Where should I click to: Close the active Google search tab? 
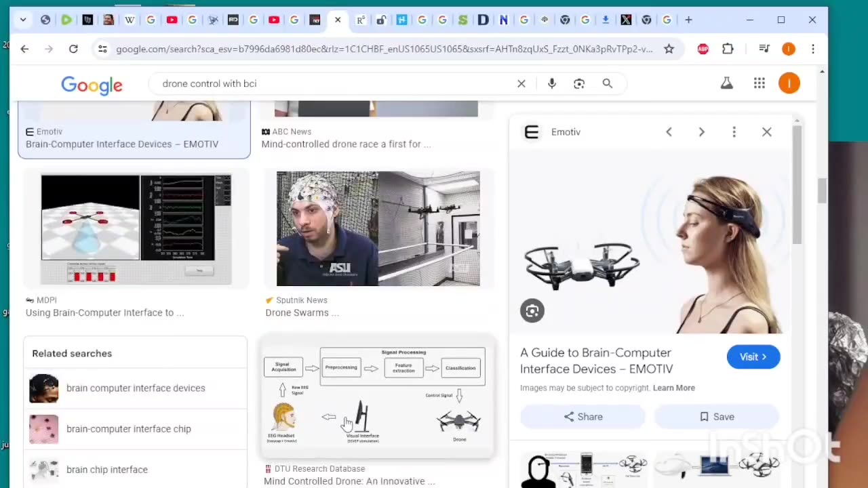point(338,20)
